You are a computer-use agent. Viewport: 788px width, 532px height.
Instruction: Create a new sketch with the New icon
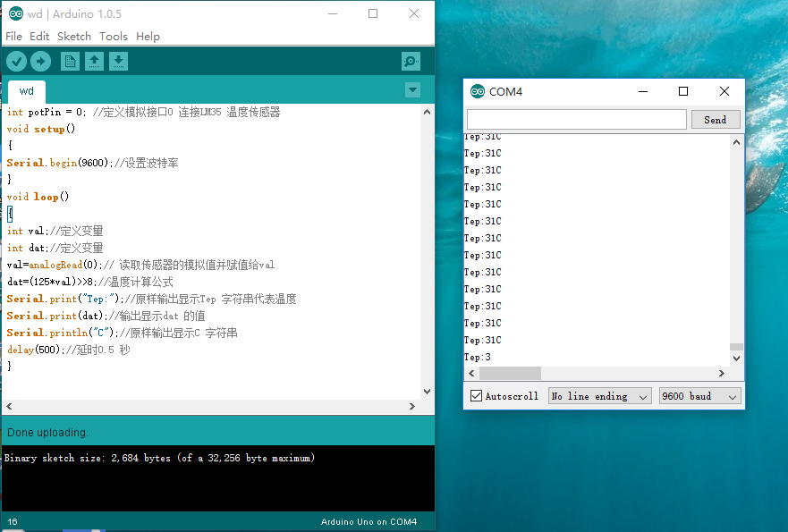[70, 62]
